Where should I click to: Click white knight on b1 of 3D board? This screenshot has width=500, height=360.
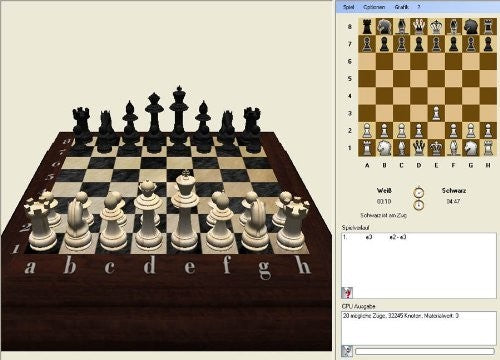click(x=77, y=224)
